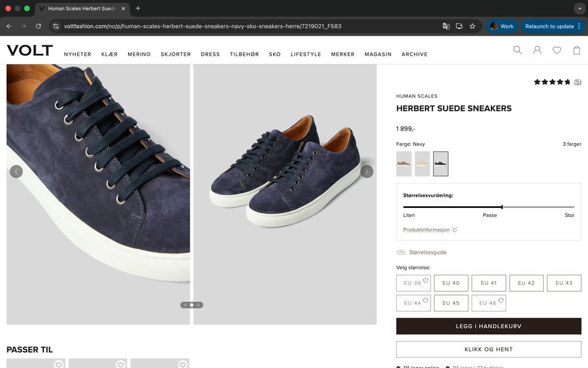This screenshot has height=368, width=588.
Task: Open the wishlist heart icon in header
Action: 557,50
